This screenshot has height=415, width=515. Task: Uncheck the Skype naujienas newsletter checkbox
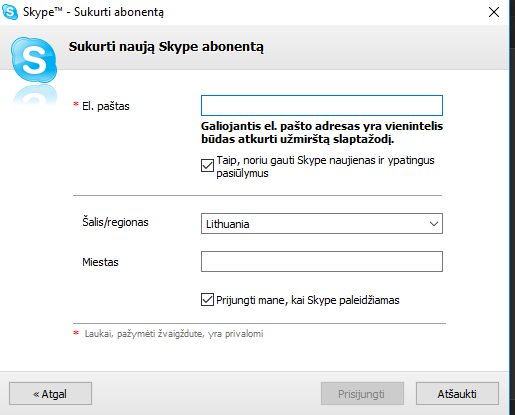(x=207, y=165)
